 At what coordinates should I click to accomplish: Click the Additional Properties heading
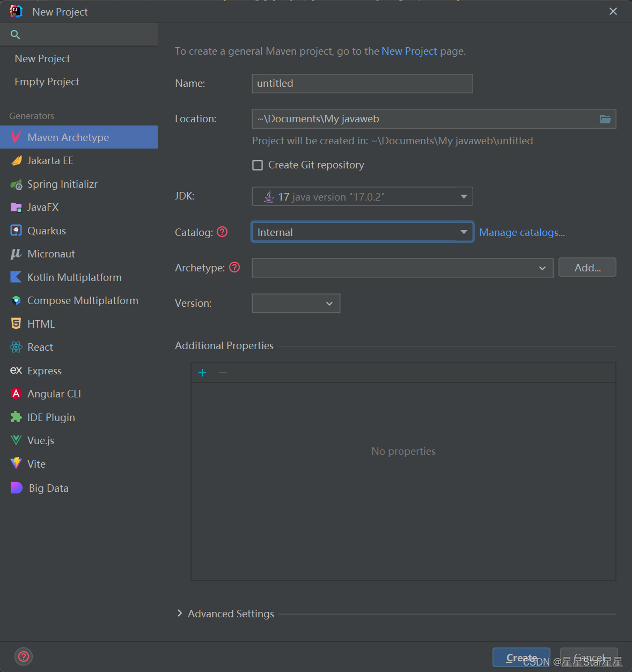click(224, 345)
